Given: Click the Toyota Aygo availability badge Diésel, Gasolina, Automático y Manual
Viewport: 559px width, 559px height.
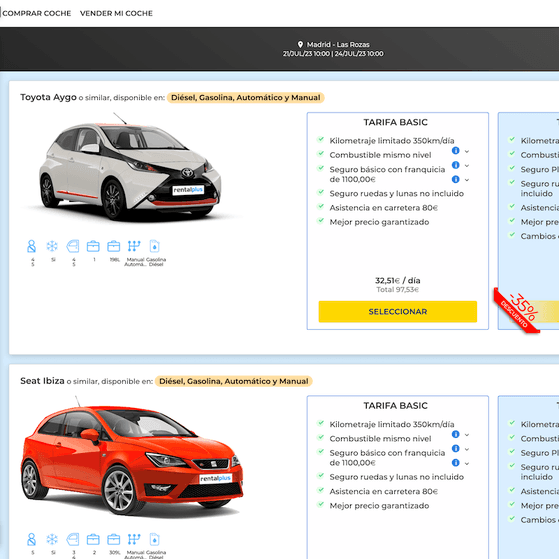Looking at the screenshot, I should (246, 98).
